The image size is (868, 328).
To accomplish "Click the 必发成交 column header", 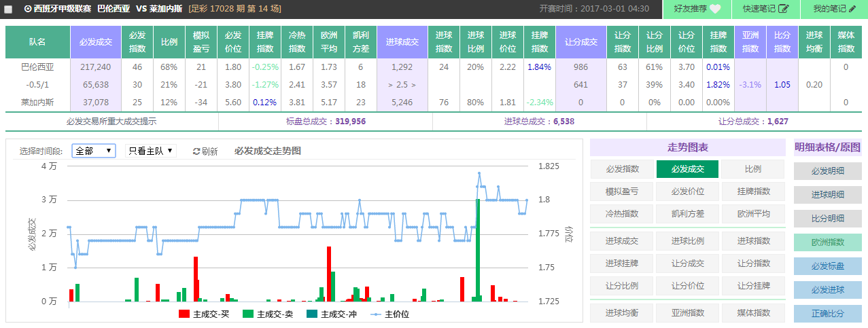I will point(95,42).
